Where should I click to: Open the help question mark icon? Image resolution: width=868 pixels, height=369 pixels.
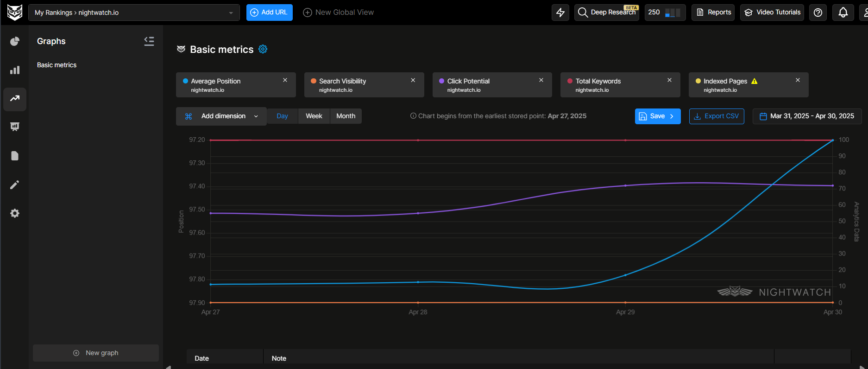(x=818, y=13)
